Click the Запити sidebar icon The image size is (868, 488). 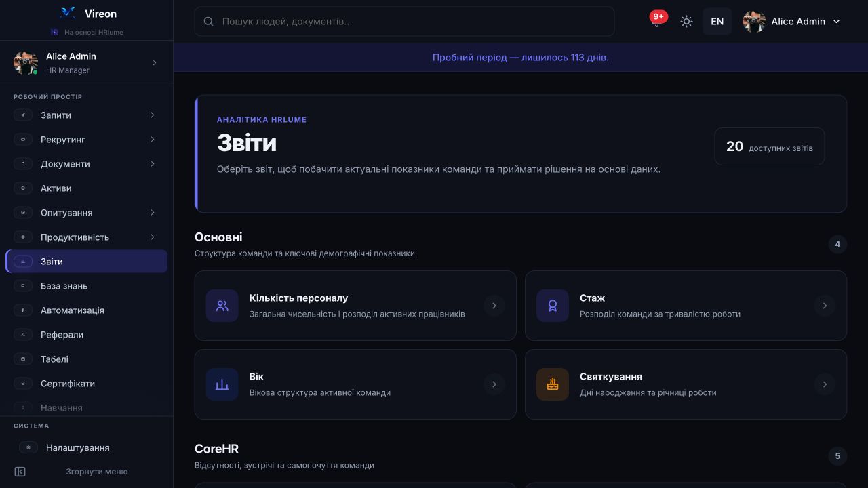coord(23,115)
